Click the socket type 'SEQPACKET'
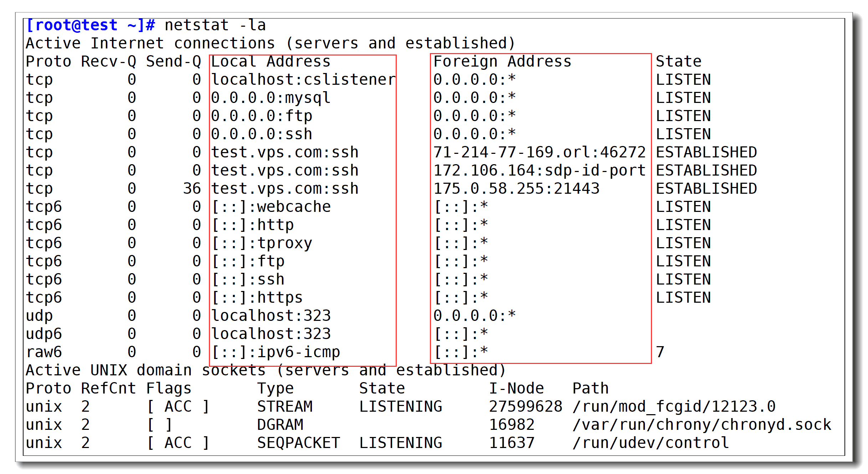The width and height of the screenshot is (868, 474). click(298, 443)
